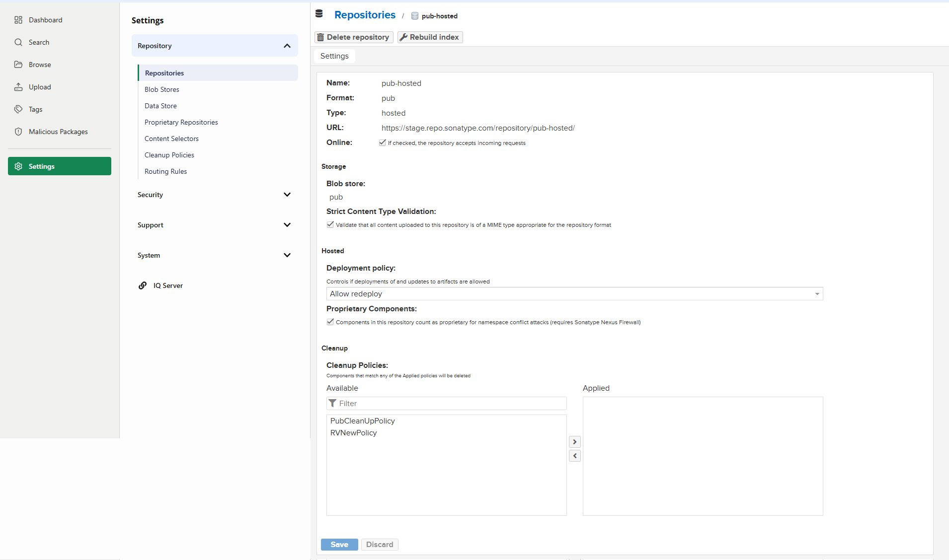Click the pub-hosted breadcrumb database icon
Image resolution: width=949 pixels, height=560 pixels.
click(415, 16)
